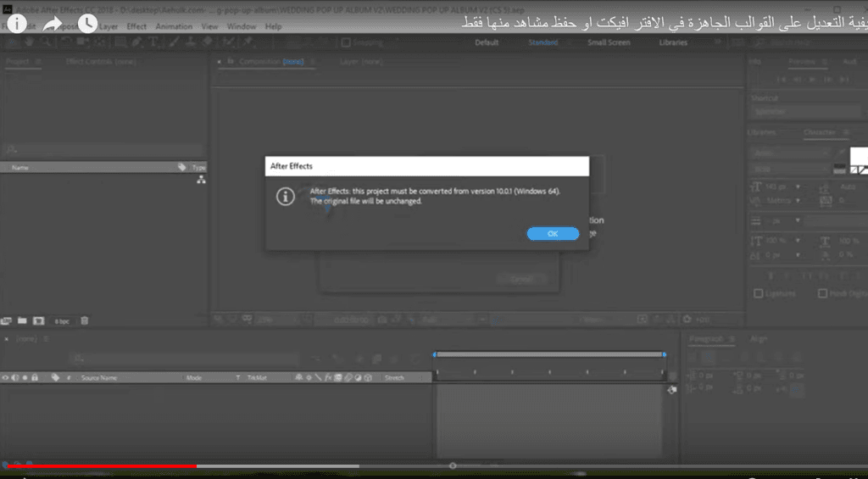This screenshot has height=479, width=868.
Task: Select the Clone Stamp tool
Action: click(x=191, y=42)
